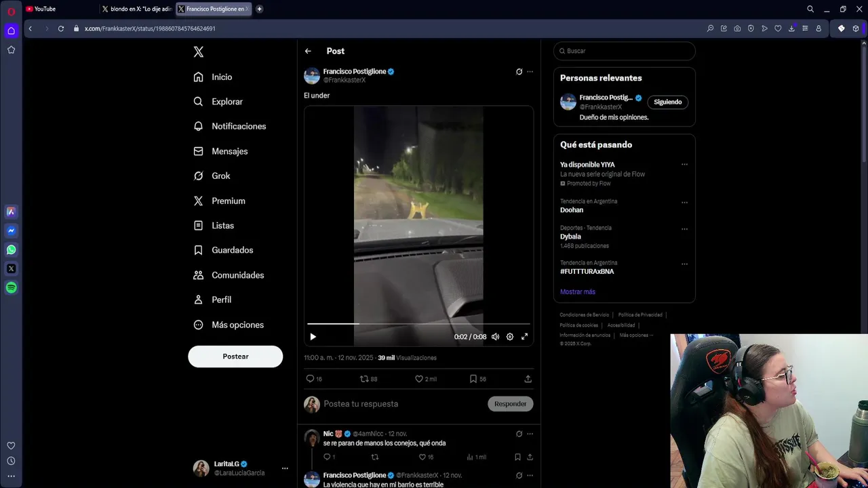Open the Más información de anuncios link
Screen dimensions: 868x488
(x=585, y=335)
